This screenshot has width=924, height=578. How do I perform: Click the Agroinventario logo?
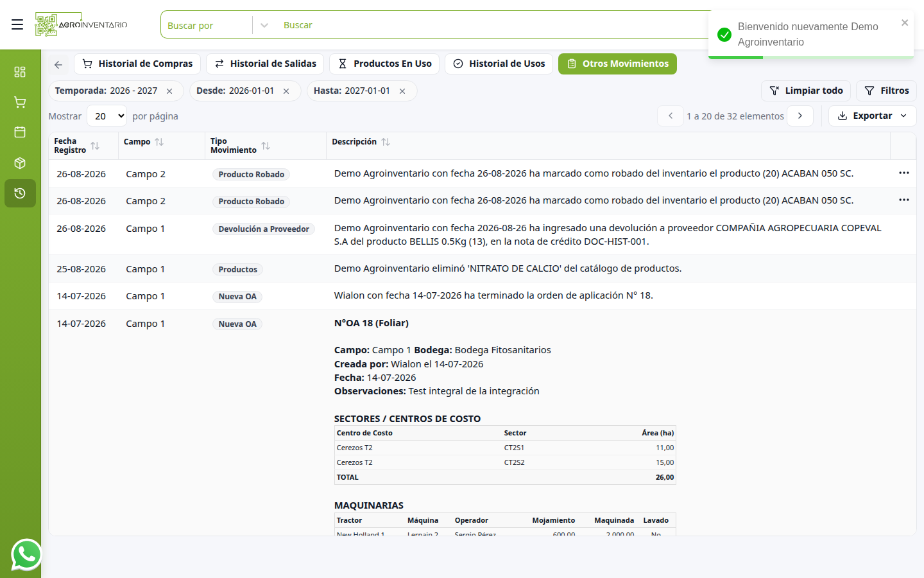tap(81, 25)
